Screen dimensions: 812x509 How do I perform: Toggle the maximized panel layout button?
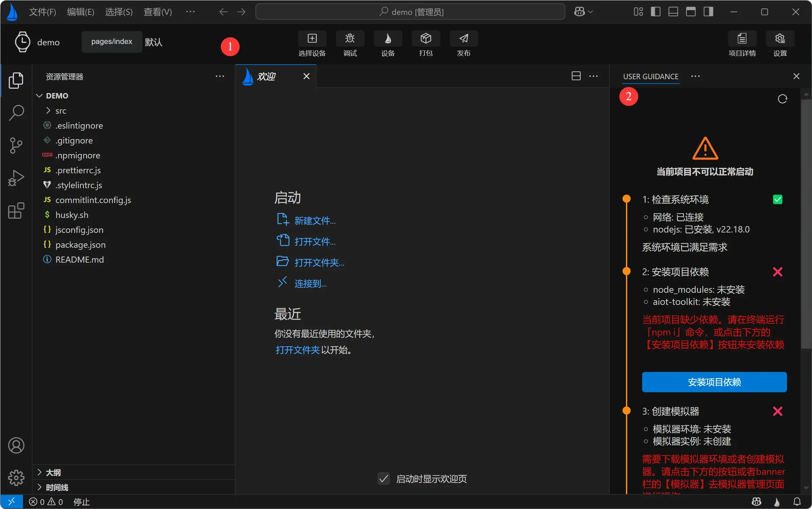point(691,12)
